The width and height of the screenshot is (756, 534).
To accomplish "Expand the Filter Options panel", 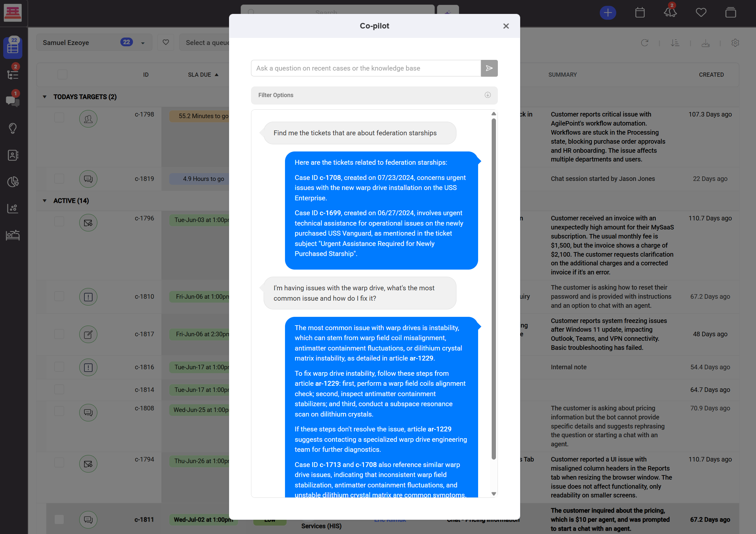I will click(x=488, y=95).
